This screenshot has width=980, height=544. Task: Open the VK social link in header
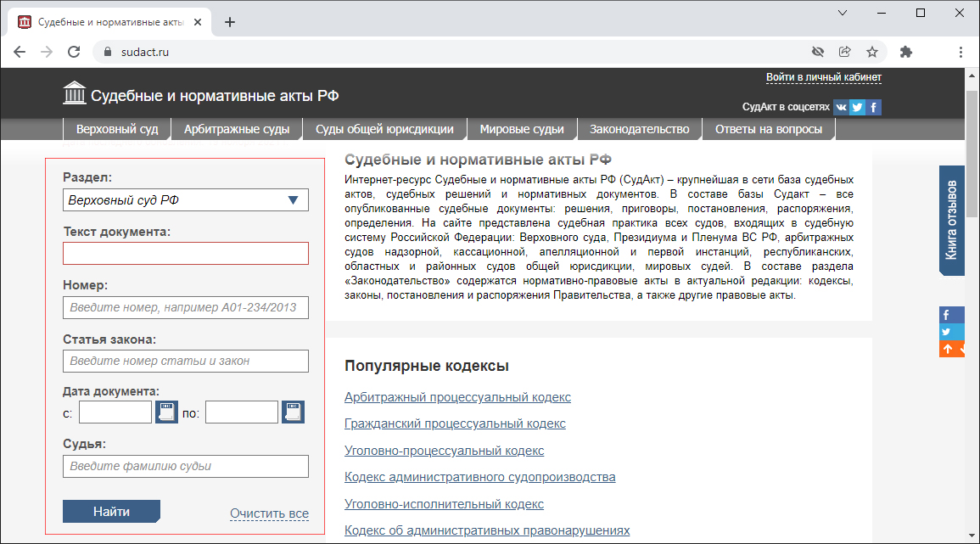tap(841, 107)
